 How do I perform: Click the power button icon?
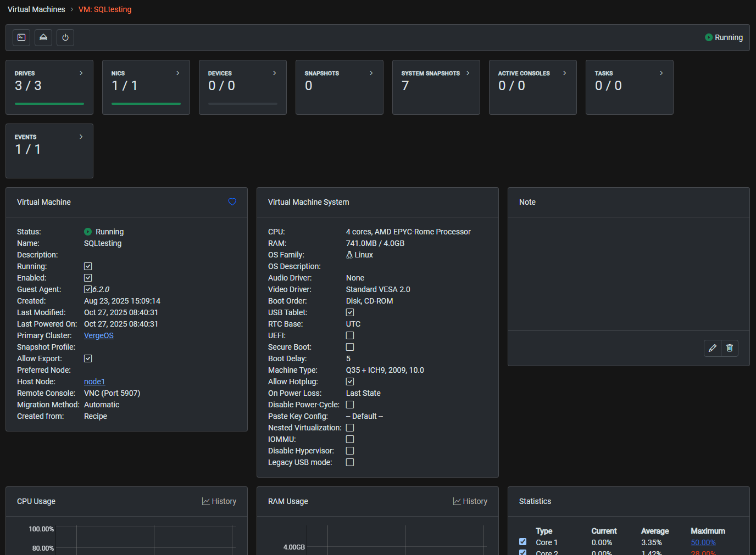click(x=65, y=37)
